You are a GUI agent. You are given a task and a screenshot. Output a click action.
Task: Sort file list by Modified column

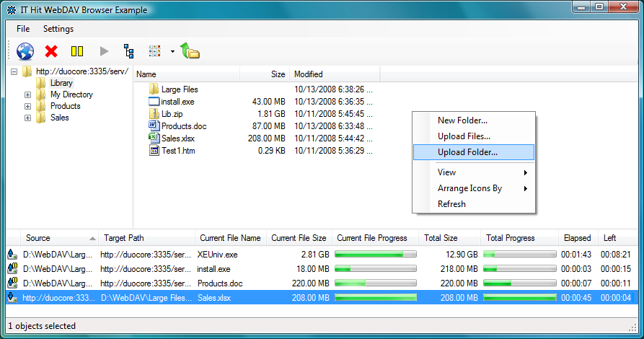[x=335, y=74]
